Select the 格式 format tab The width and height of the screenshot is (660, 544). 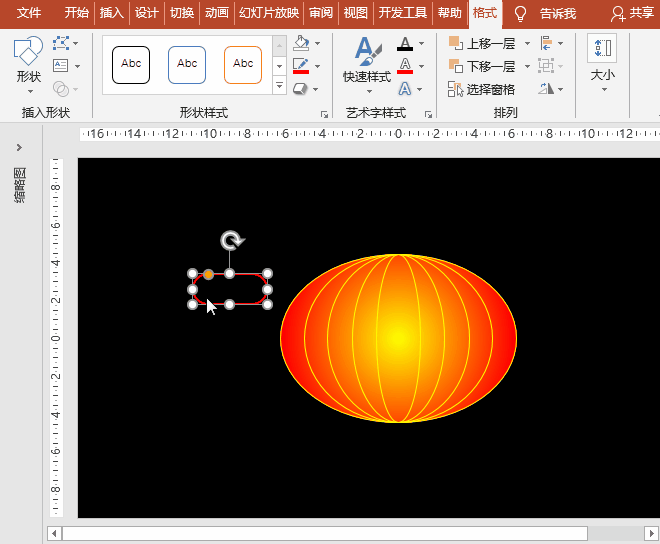[485, 13]
